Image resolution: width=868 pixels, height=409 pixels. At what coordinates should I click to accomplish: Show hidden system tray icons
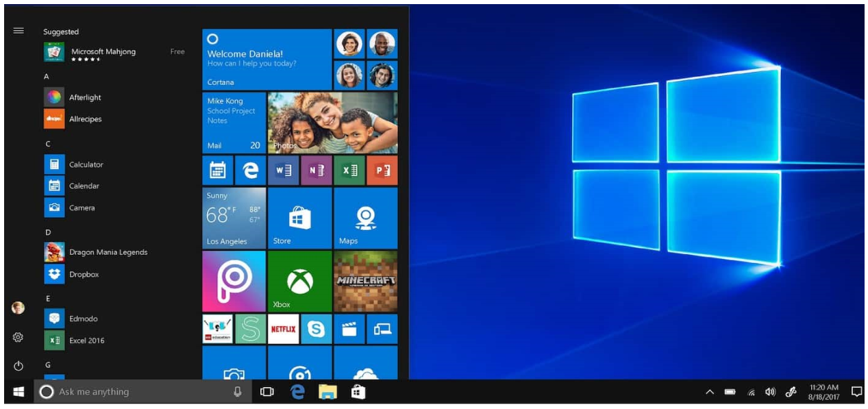710,392
